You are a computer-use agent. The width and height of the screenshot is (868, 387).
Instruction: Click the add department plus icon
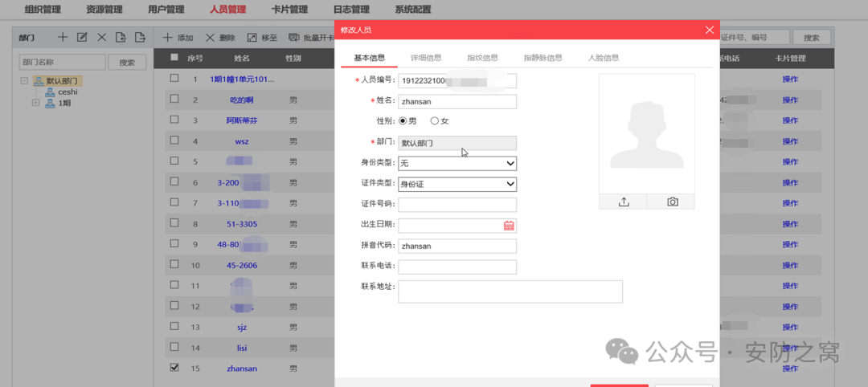[x=63, y=37]
